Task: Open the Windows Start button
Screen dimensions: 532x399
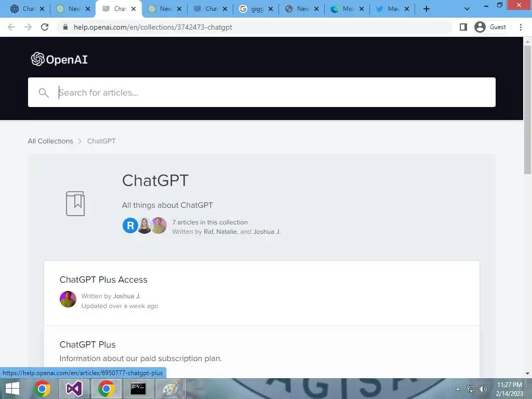Action: click(x=12, y=389)
